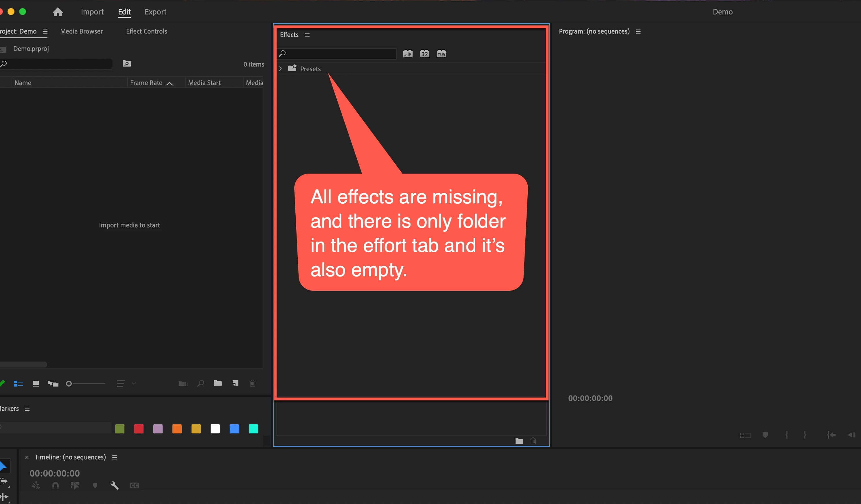Select the cyan marker color swatch
This screenshot has height=504, width=861.
tap(253, 428)
